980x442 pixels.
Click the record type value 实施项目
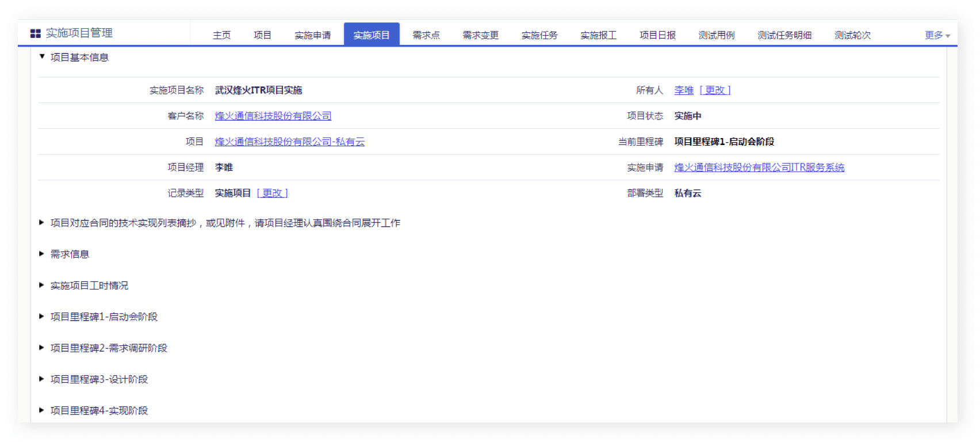tap(233, 193)
